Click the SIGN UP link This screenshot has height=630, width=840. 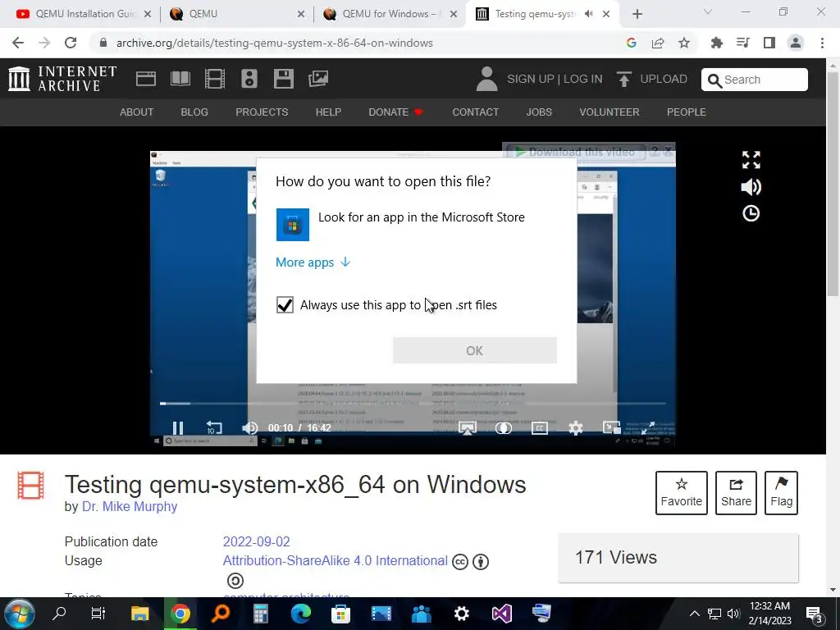click(x=531, y=80)
